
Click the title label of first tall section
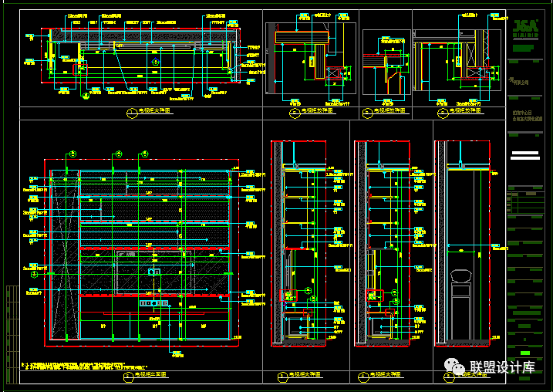[x=305, y=374]
